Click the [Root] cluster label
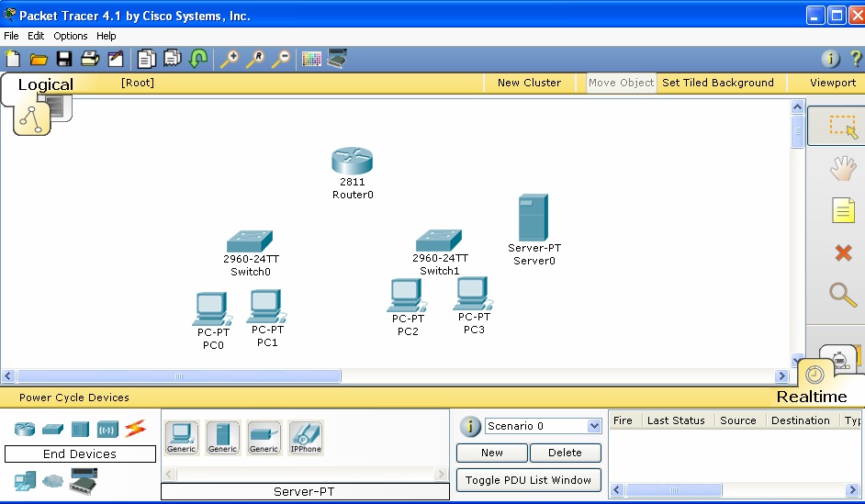865x504 pixels. [138, 83]
